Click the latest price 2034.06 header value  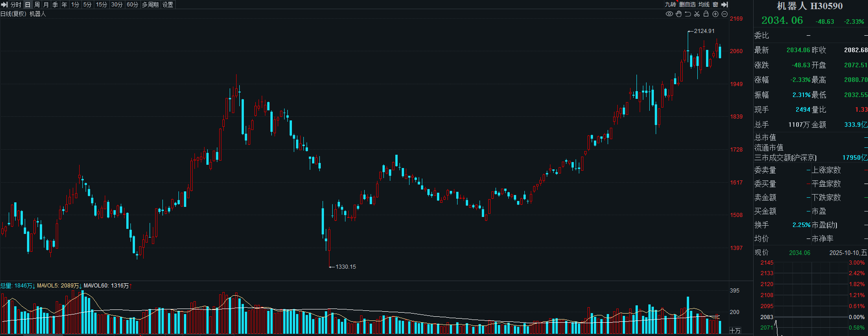click(782, 20)
